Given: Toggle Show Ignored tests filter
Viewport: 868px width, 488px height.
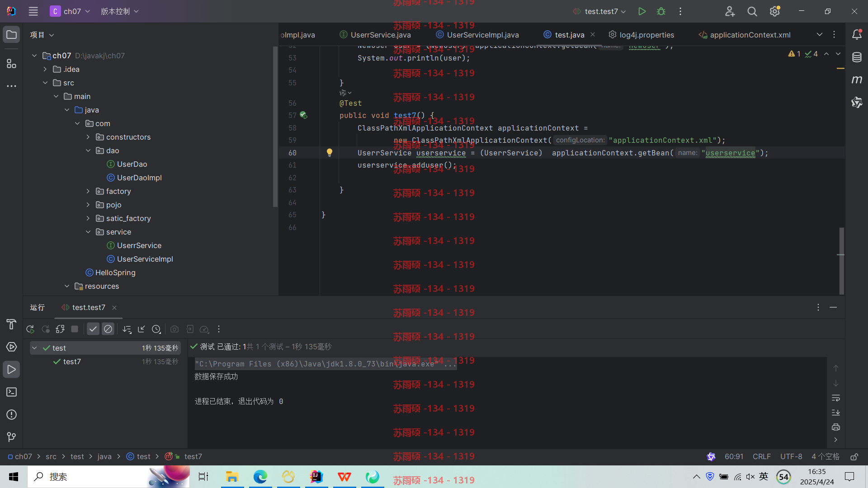Looking at the screenshot, I should tap(108, 329).
